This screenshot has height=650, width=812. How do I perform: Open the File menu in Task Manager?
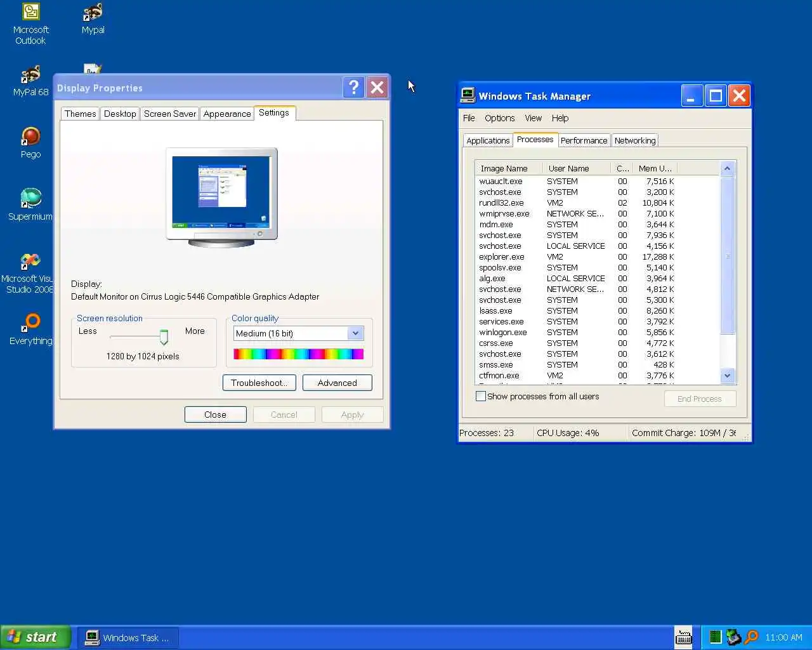pyautogui.click(x=469, y=118)
